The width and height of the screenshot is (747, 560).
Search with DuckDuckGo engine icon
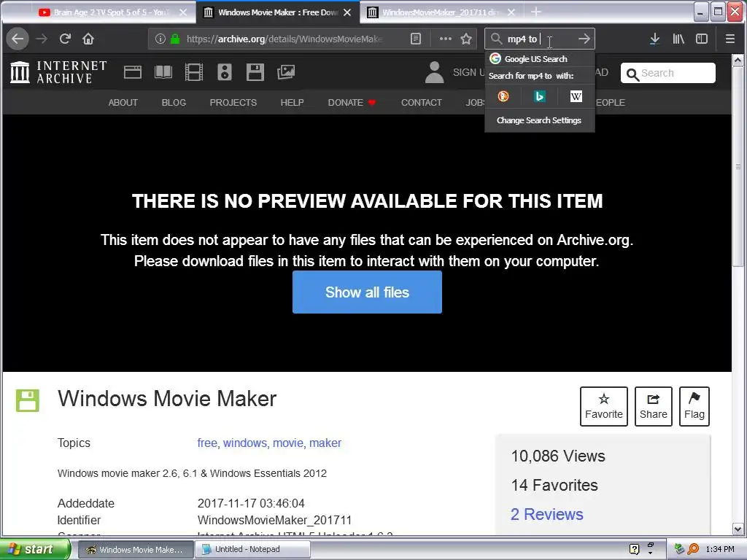503,97
